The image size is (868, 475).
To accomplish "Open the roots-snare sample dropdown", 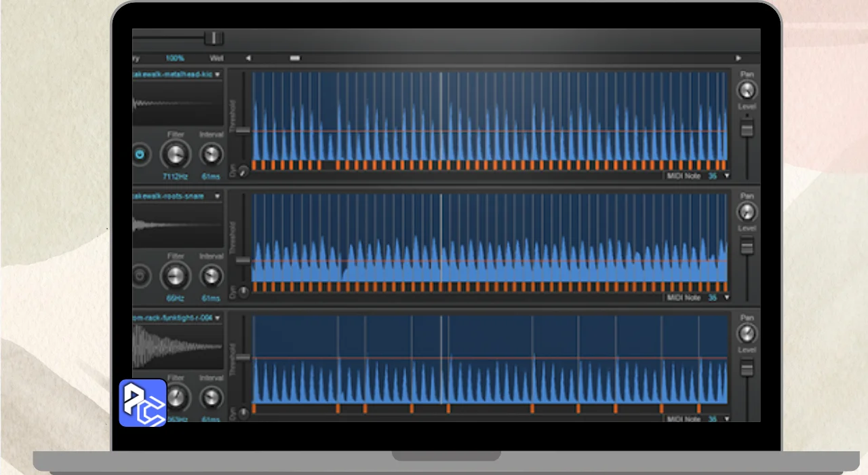I will point(218,197).
